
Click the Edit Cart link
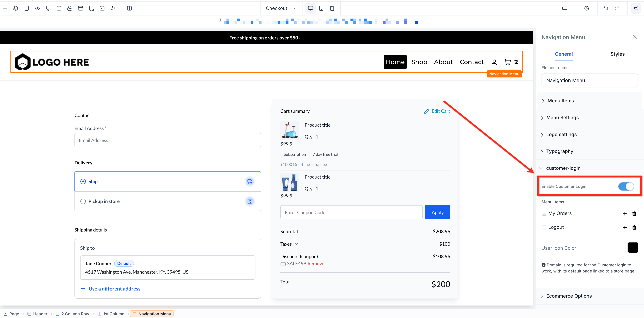[x=437, y=111]
